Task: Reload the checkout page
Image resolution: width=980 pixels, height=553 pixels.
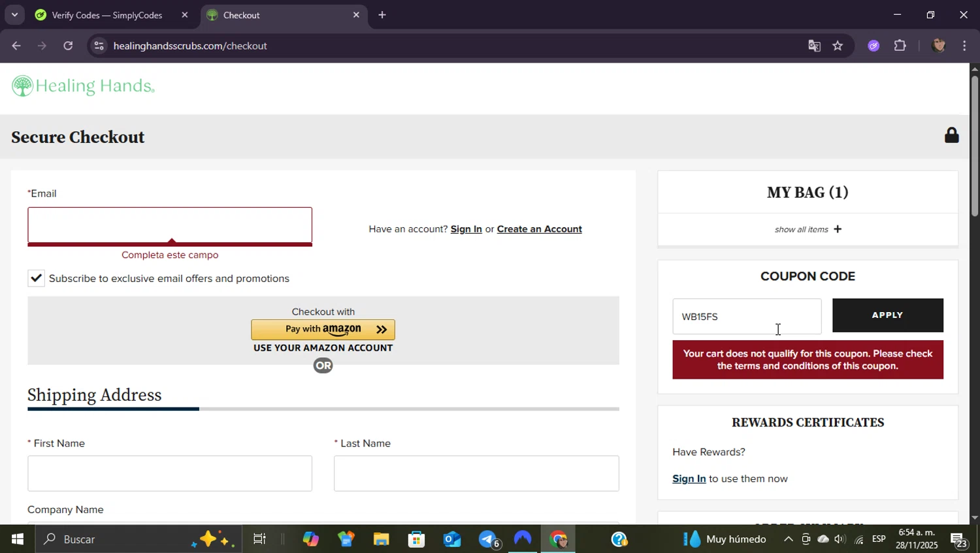Action: (68, 46)
